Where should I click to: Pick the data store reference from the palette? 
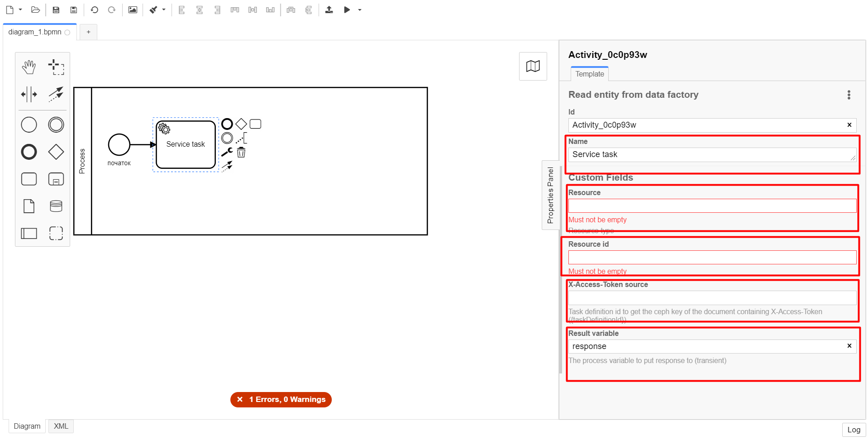point(56,206)
